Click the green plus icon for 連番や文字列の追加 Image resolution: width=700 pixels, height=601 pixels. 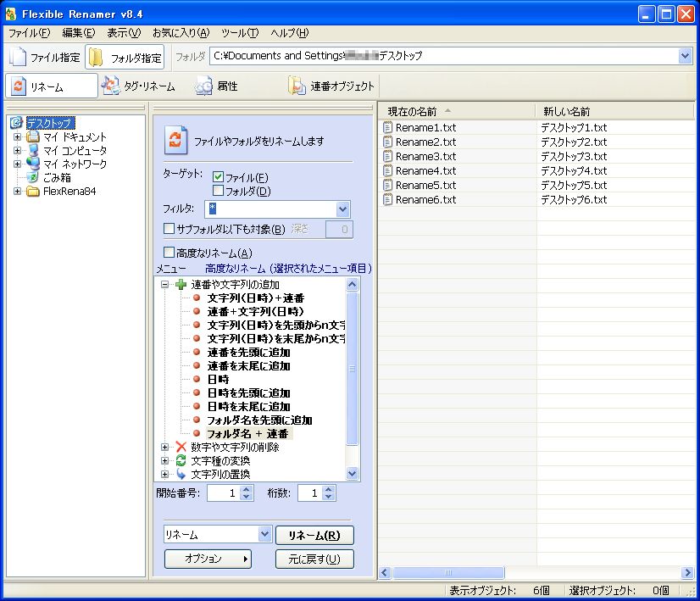pyautogui.click(x=181, y=284)
